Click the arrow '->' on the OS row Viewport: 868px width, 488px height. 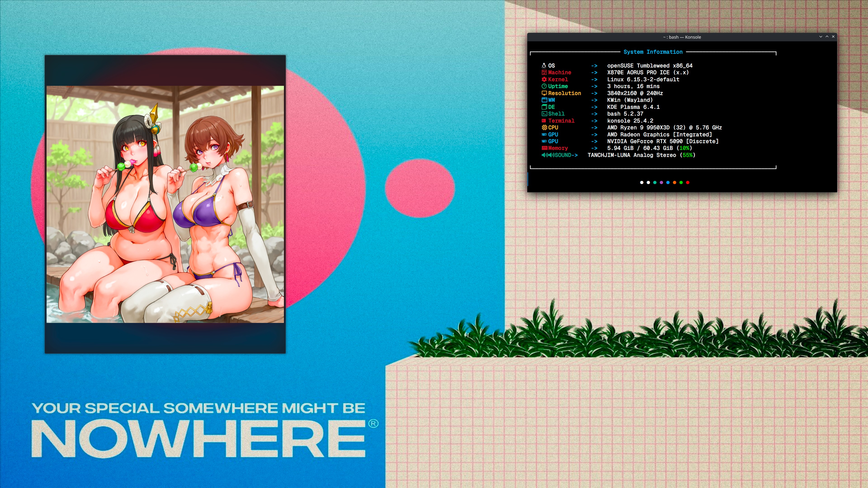click(594, 66)
